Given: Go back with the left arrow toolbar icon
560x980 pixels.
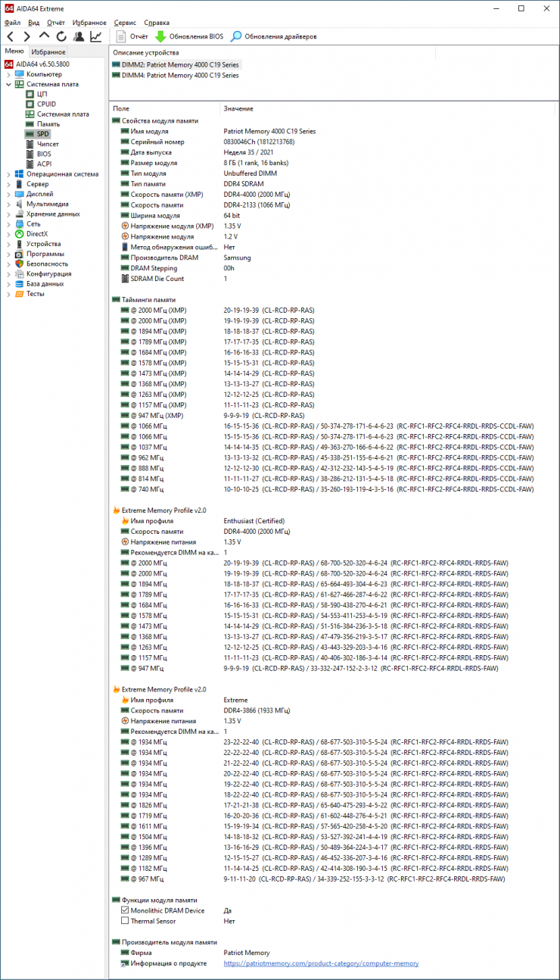Looking at the screenshot, I should [x=10, y=36].
